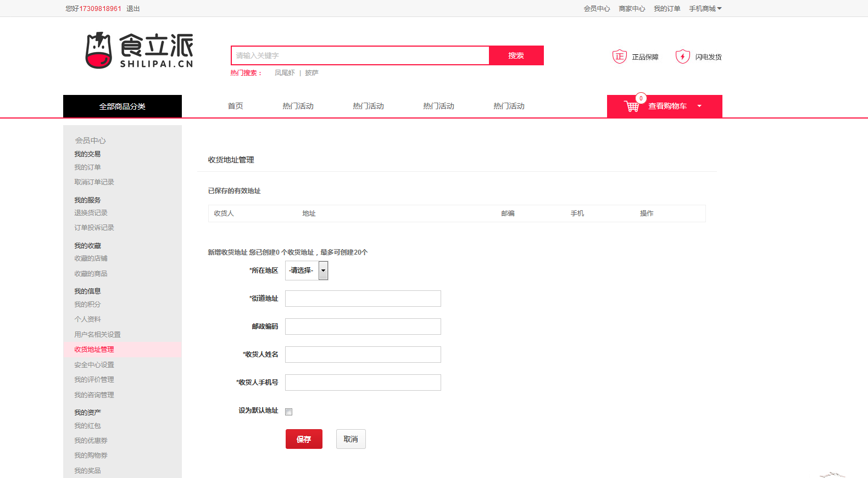The image size is (868, 478).
Task: Click the 会员中心 sidebar heading
Action: 91,140
